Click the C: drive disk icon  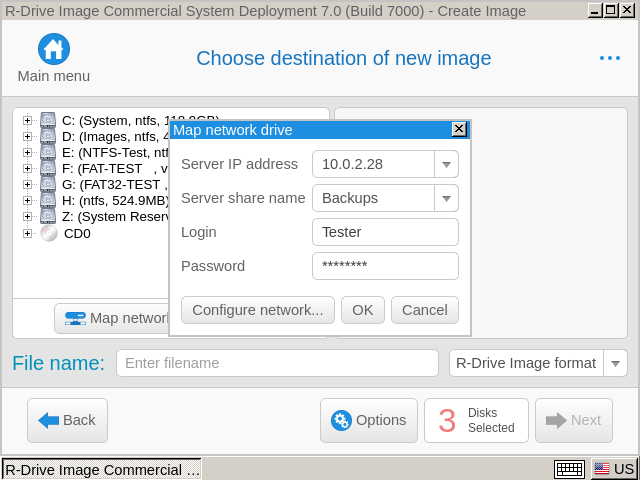[48, 120]
